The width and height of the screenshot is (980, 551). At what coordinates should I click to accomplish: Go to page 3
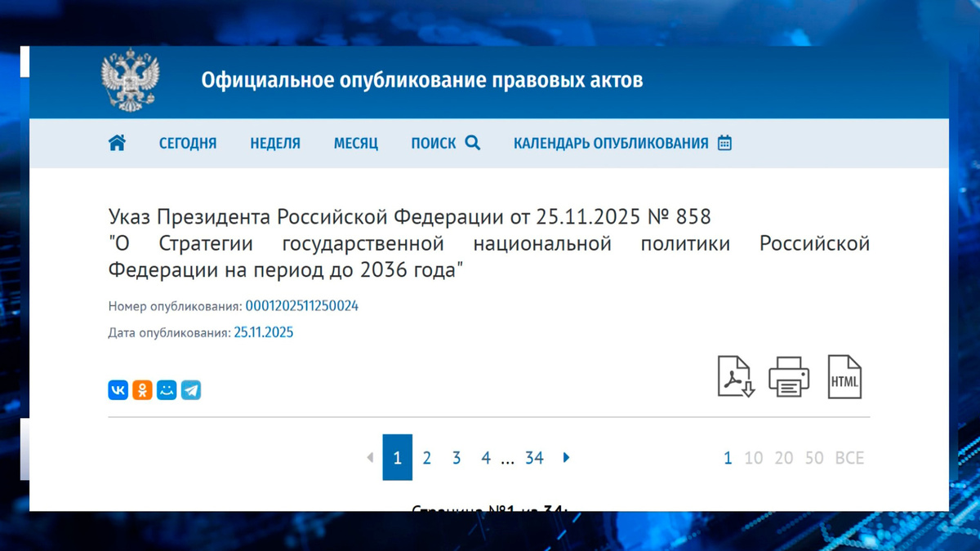click(x=457, y=458)
